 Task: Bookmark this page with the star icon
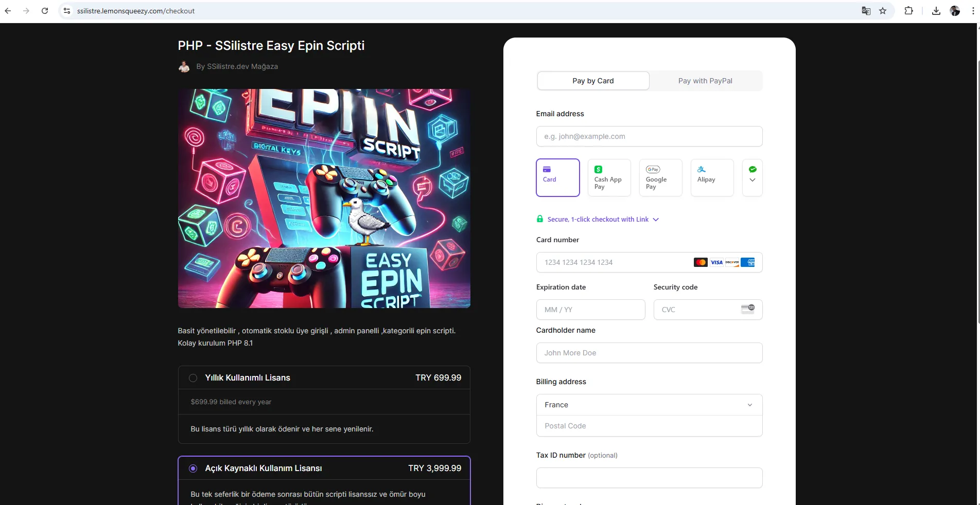[x=883, y=11]
